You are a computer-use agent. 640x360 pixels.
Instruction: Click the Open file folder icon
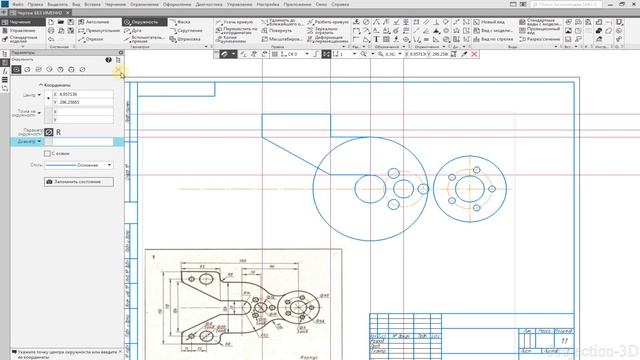click(x=61, y=22)
